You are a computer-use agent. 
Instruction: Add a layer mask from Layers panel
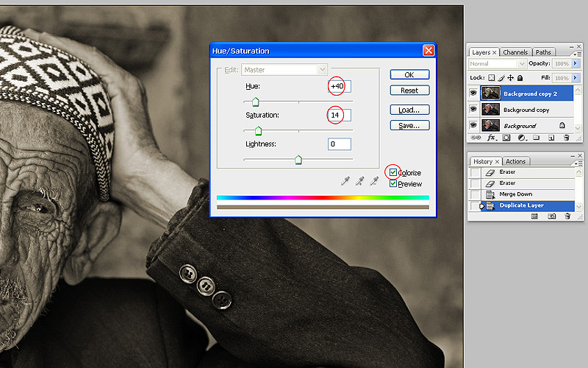pos(506,138)
